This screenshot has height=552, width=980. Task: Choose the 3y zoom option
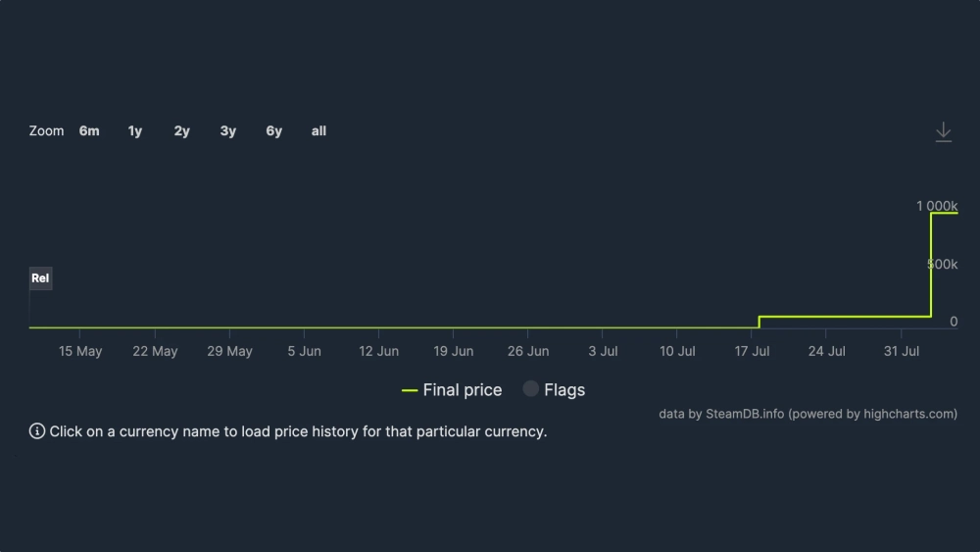coord(227,131)
